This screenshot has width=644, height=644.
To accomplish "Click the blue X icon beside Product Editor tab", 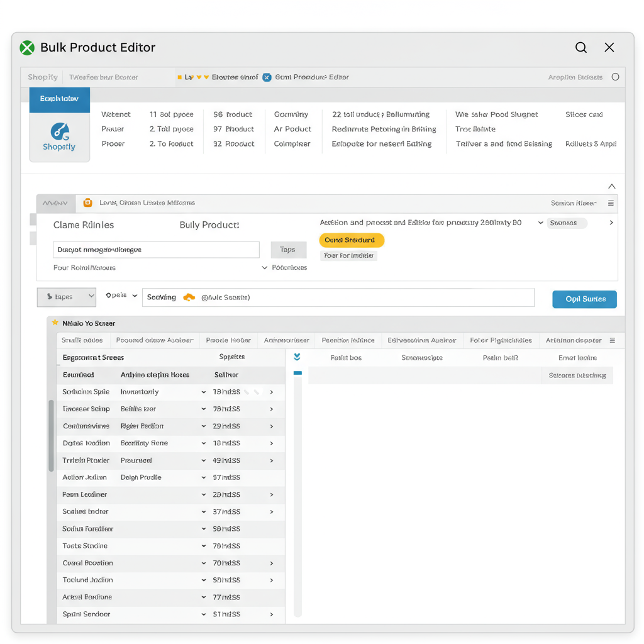I will click(267, 77).
